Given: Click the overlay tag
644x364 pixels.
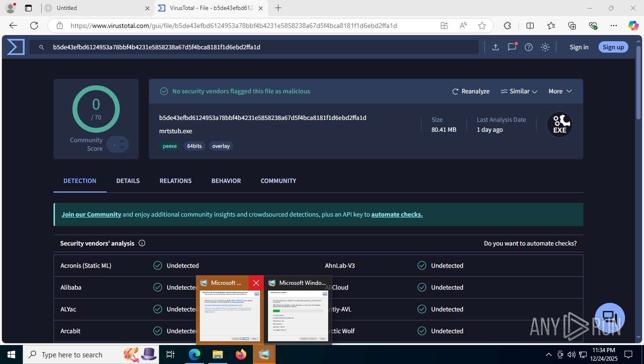Looking at the screenshot, I should point(221,146).
